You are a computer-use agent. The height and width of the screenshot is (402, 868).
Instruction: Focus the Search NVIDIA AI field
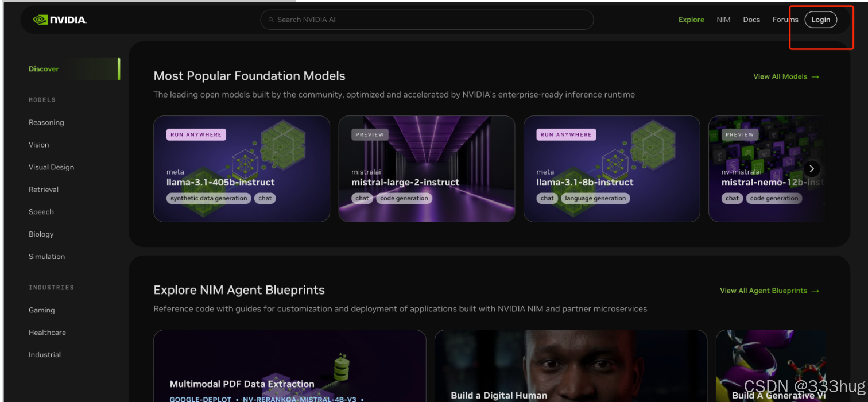tap(427, 20)
